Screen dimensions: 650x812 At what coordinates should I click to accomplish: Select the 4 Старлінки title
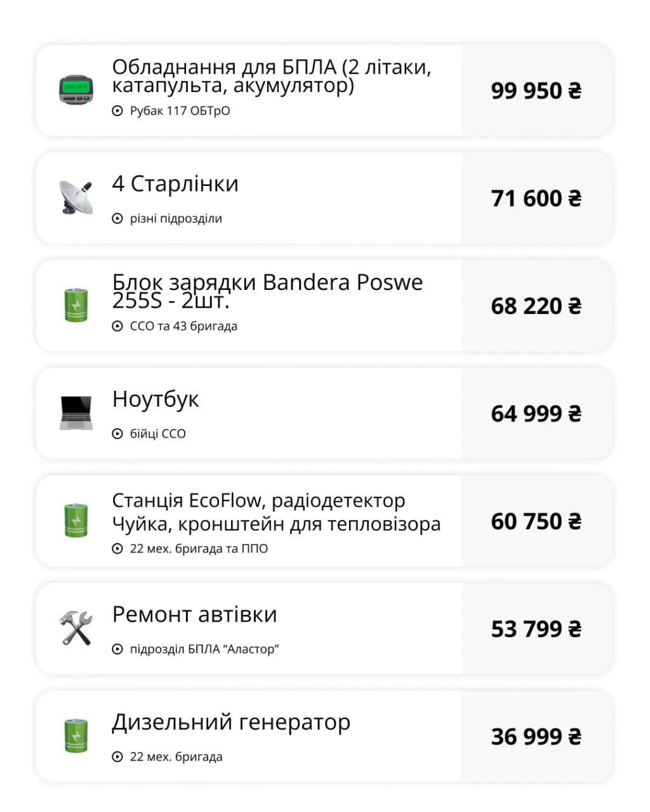pos(175,184)
